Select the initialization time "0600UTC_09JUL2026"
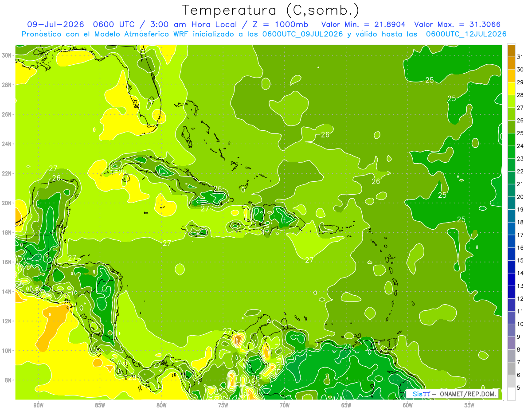Viewport: 532px width, 411px height. pos(303,34)
